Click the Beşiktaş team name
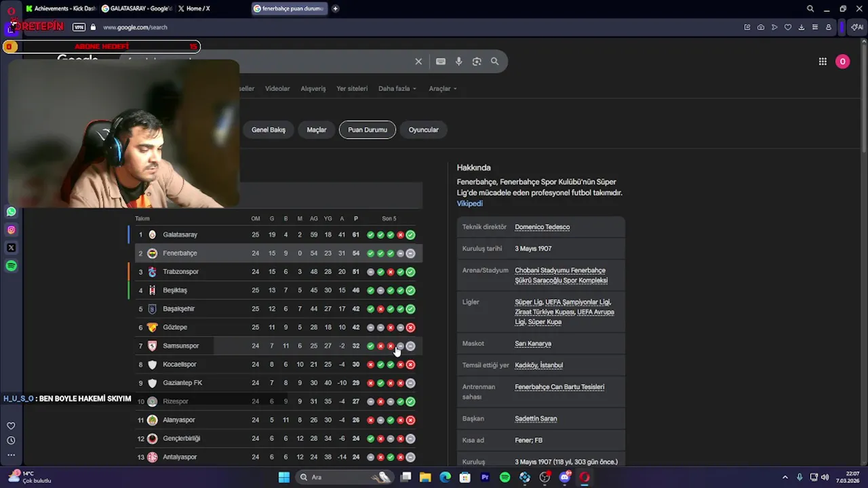This screenshot has width=868, height=488. pos(175,290)
